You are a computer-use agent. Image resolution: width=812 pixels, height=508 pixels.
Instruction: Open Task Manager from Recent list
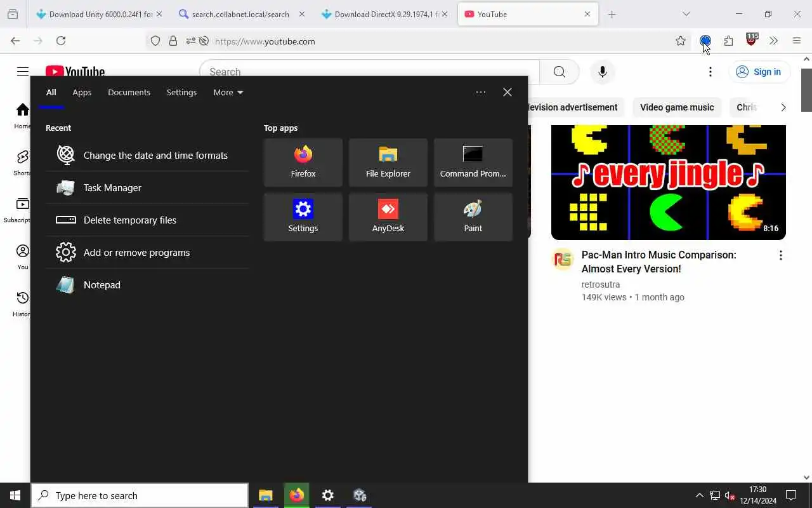147,187
